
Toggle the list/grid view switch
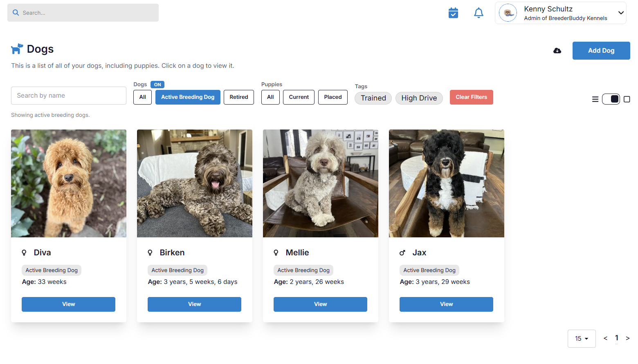coord(611,99)
